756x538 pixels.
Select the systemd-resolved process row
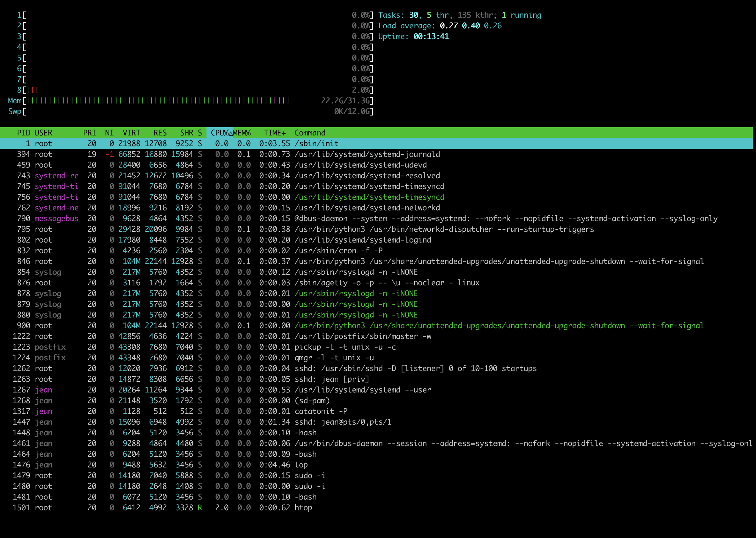coord(376,175)
